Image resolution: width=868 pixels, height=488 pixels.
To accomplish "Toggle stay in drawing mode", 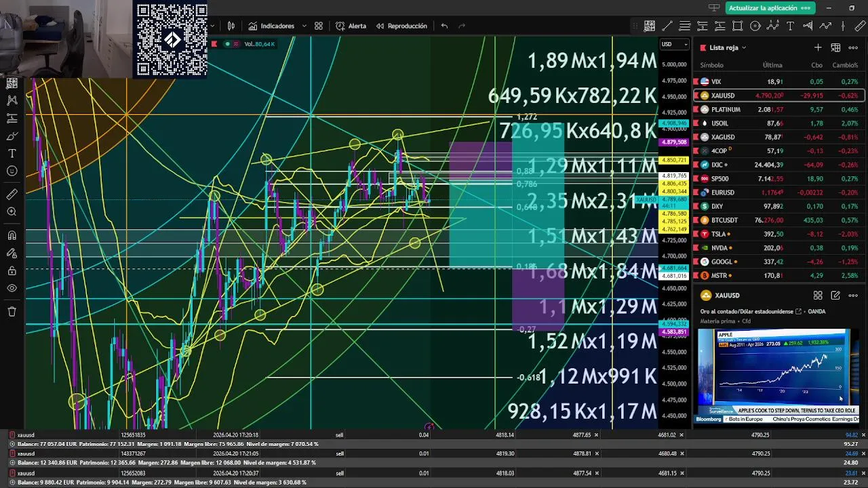I will point(12,253).
